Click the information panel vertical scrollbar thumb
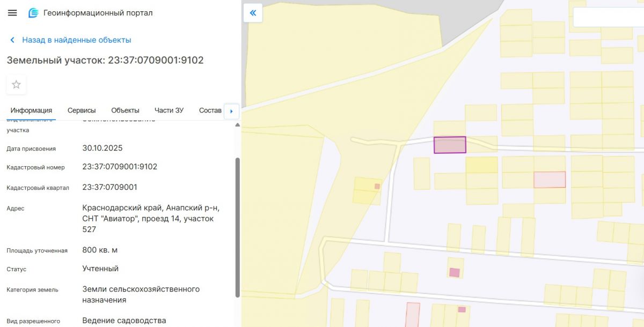 (238, 225)
